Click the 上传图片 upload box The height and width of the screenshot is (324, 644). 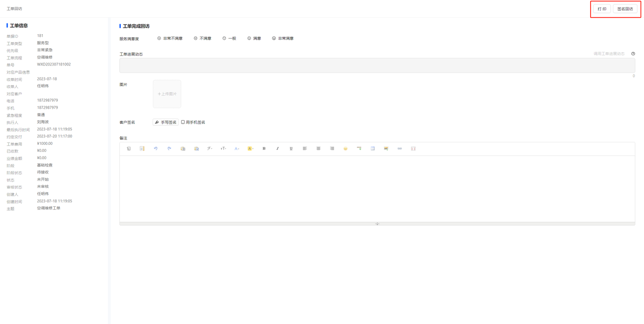coord(167,94)
